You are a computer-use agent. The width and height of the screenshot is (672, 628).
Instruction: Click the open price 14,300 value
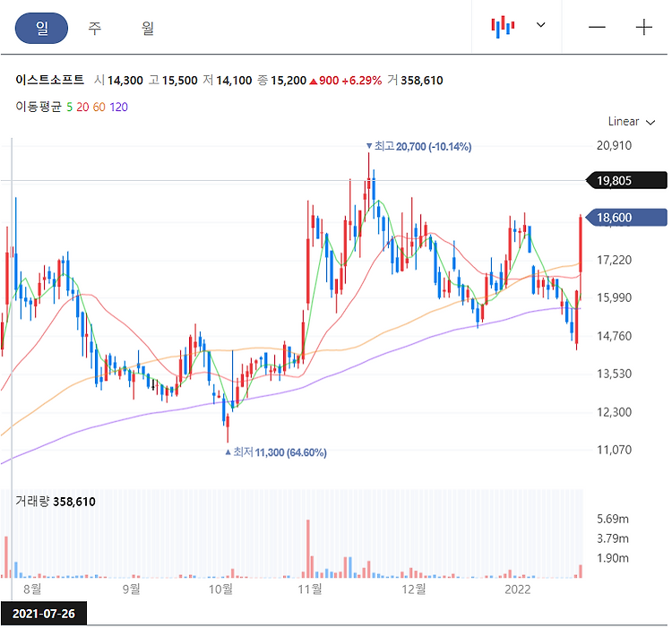[125, 81]
